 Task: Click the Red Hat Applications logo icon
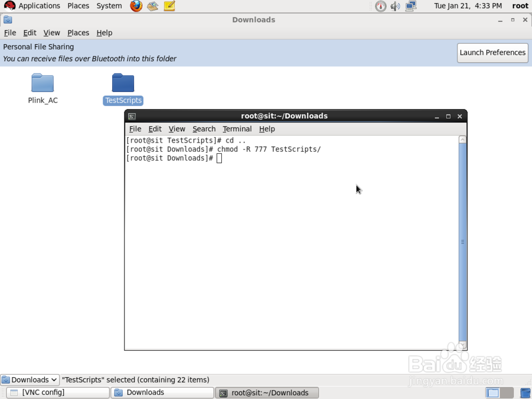tap(10, 6)
